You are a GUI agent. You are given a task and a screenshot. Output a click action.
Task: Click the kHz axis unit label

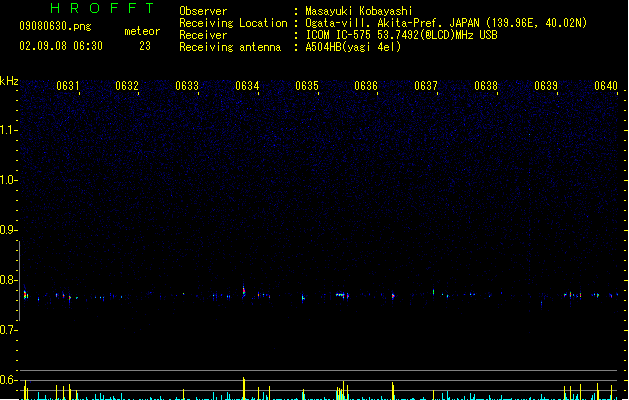pos(9,81)
